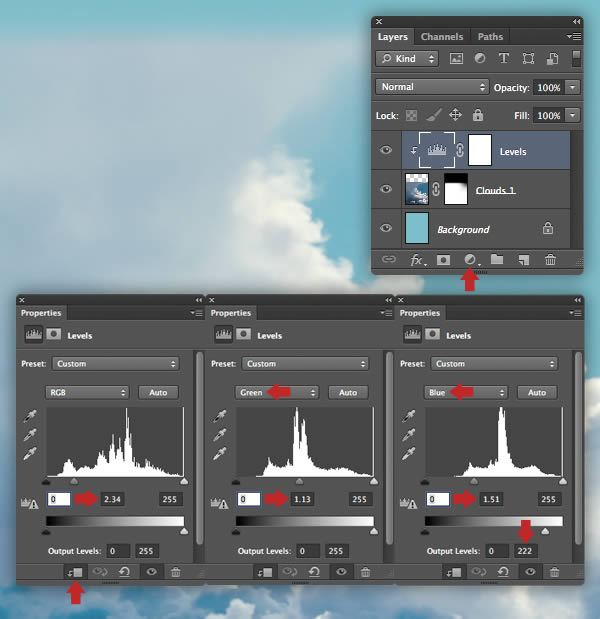Screen dimensions: 600x619
Task: Toggle mask link on Levels layer
Action: (460, 150)
